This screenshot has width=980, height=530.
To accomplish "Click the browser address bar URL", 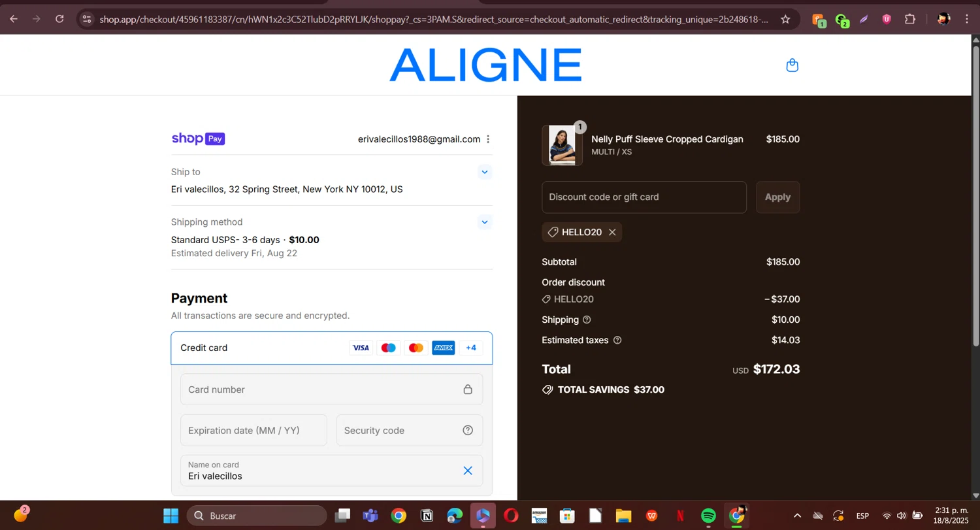I will coord(434,19).
